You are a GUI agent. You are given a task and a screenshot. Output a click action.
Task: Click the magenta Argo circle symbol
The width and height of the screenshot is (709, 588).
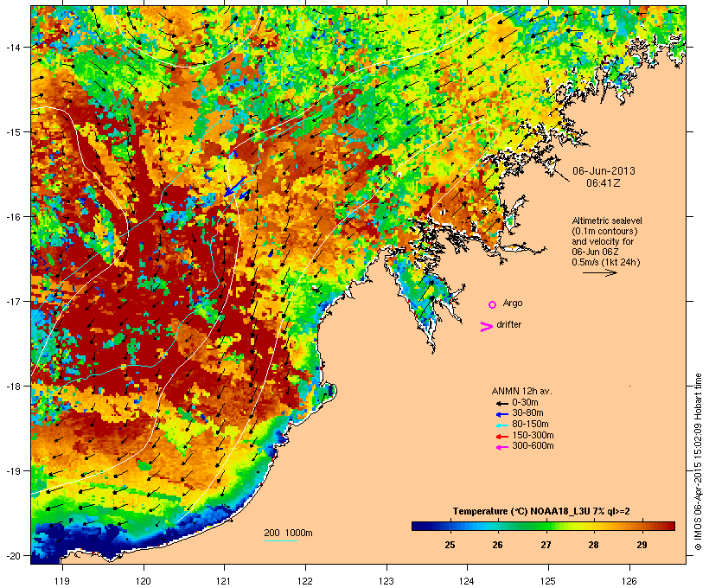tap(493, 304)
